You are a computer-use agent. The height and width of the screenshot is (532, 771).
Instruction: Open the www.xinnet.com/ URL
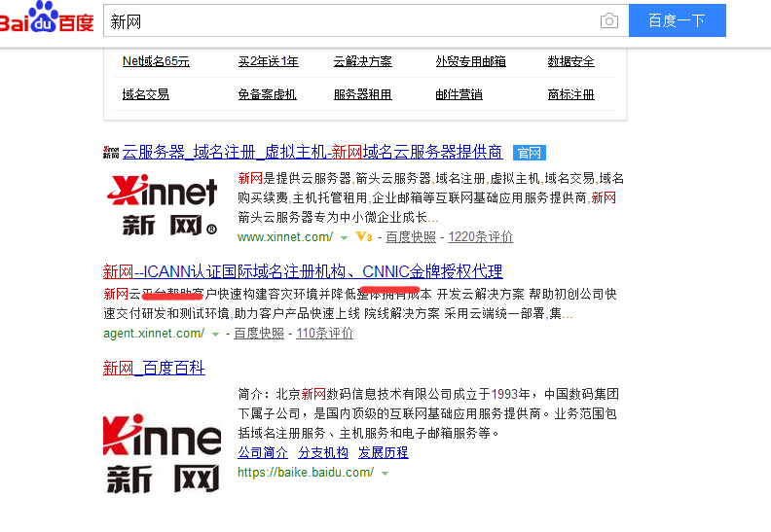(285, 237)
